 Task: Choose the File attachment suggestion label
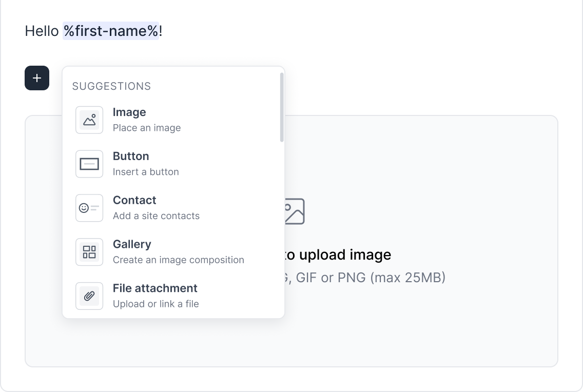pos(155,288)
